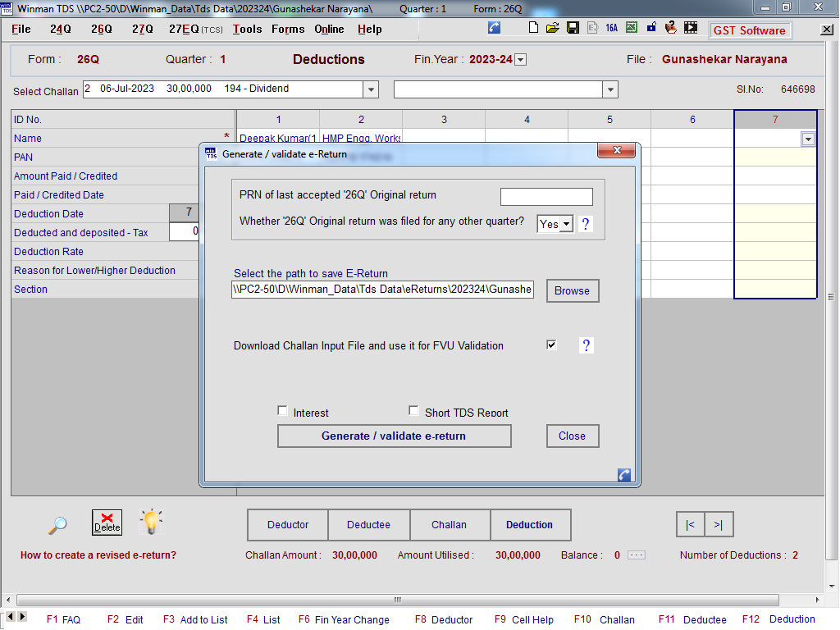Open the video tutorials film icon
Image resolution: width=840 pixels, height=630 pixels.
click(x=691, y=28)
